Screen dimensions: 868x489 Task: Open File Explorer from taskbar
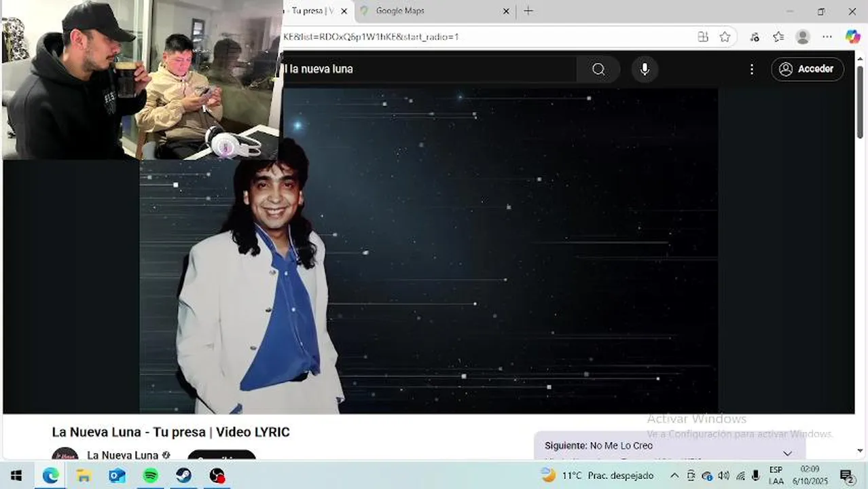84,475
